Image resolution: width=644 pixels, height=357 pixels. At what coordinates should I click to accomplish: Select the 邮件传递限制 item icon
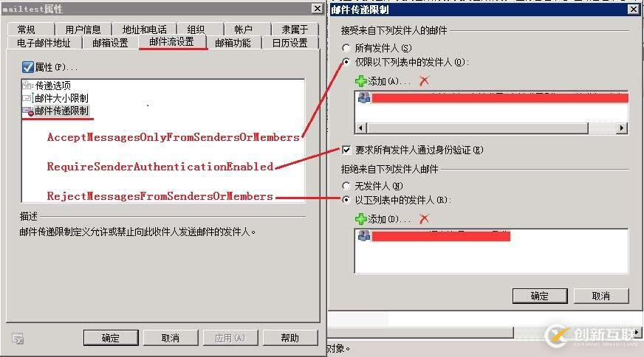28,111
